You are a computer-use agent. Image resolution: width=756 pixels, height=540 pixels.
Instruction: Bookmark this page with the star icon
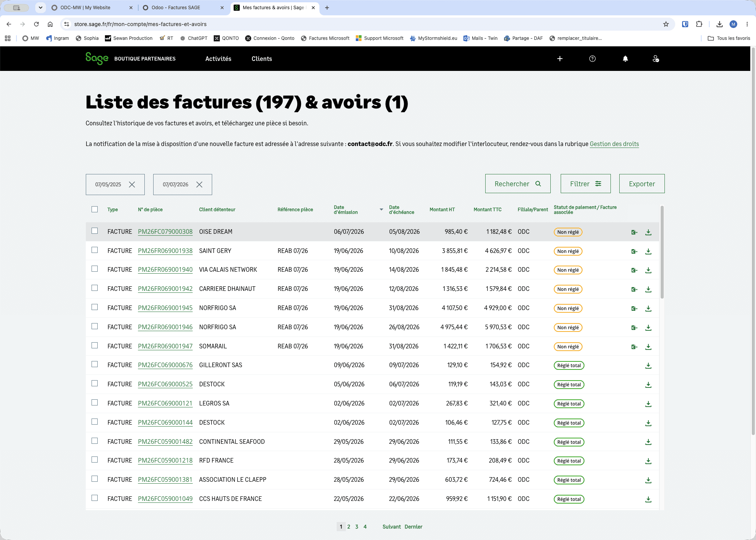pyautogui.click(x=666, y=24)
